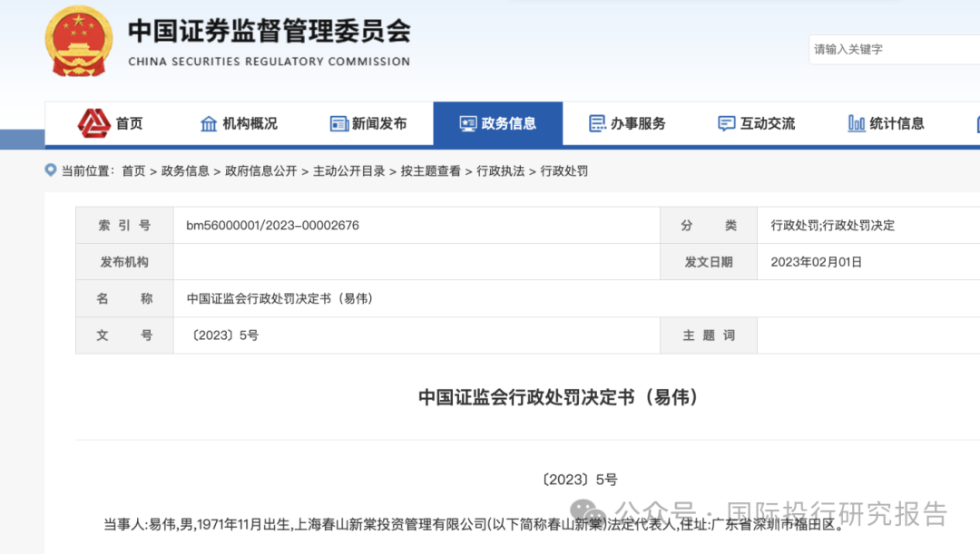Select the 按主题查看 breadcrumb link
The height and width of the screenshot is (554, 980).
(x=431, y=171)
